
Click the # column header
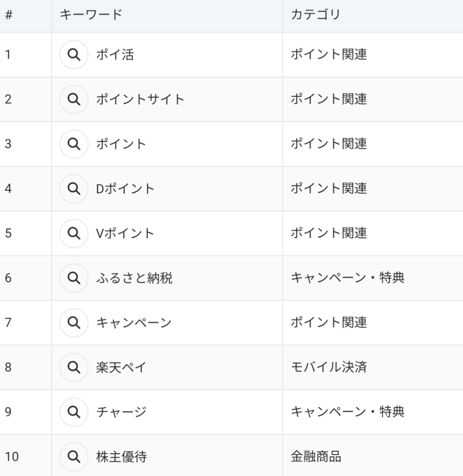(8, 15)
